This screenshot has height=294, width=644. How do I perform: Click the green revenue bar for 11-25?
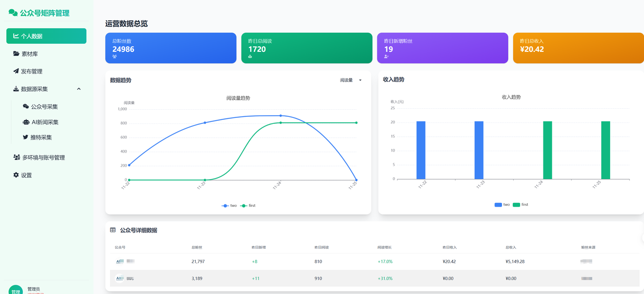pyautogui.click(x=605, y=150)
